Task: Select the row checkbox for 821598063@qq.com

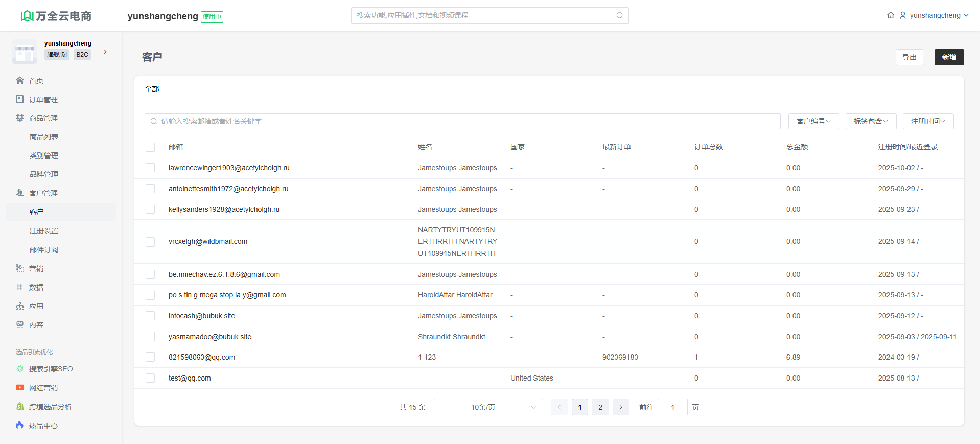Action: click(150, 357)
